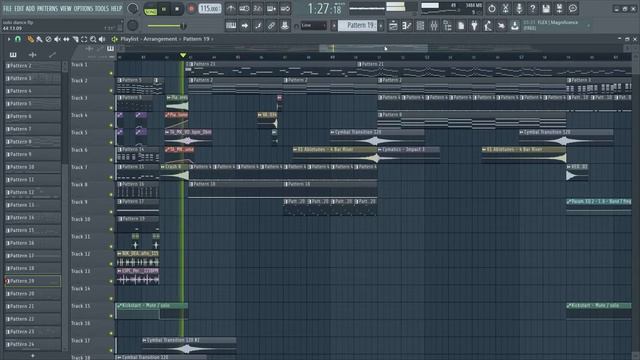This screenshot has height=360, width=640.
Task: Click the save project floppy icon
Action: click(546, 8)
